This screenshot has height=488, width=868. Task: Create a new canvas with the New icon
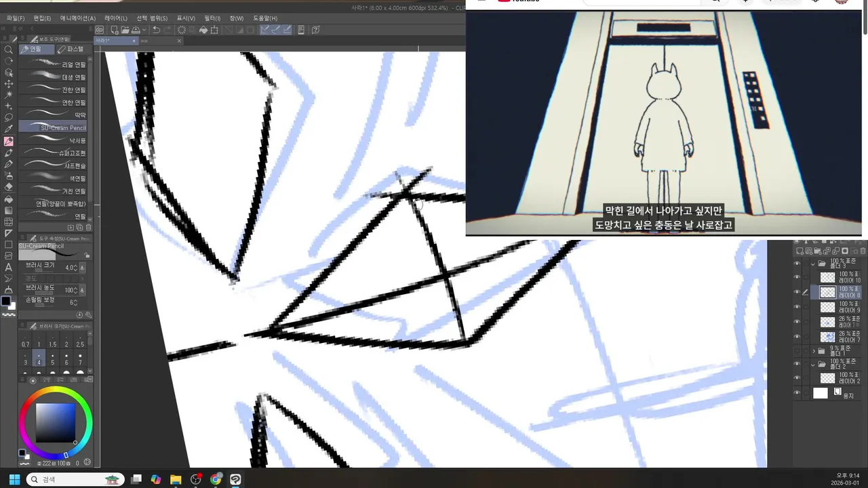coord(115,30)
